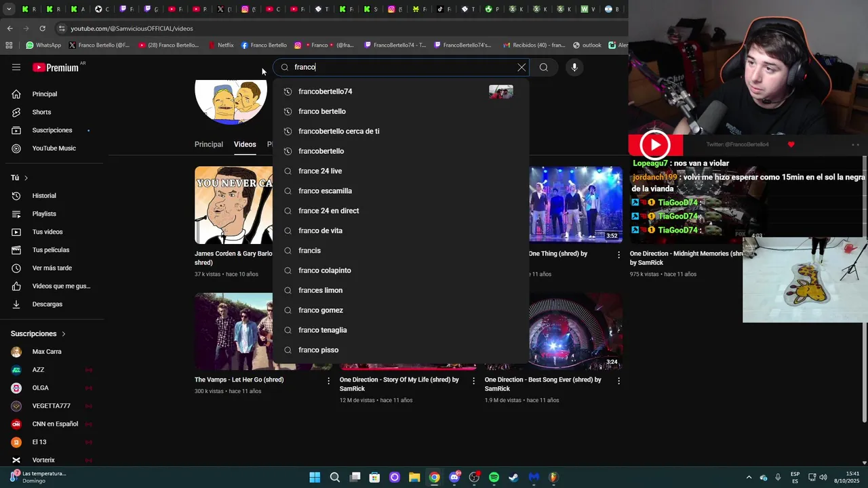The height and width of the screenshot is (488, 868).
Task: Open liked videos in the sidebar
Action: coord(52,286)
